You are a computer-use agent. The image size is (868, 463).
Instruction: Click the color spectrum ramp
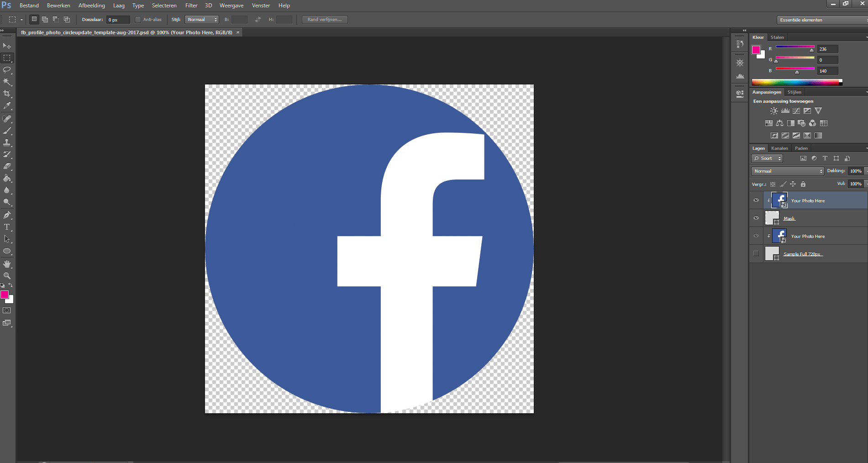[x=797, y=83]
